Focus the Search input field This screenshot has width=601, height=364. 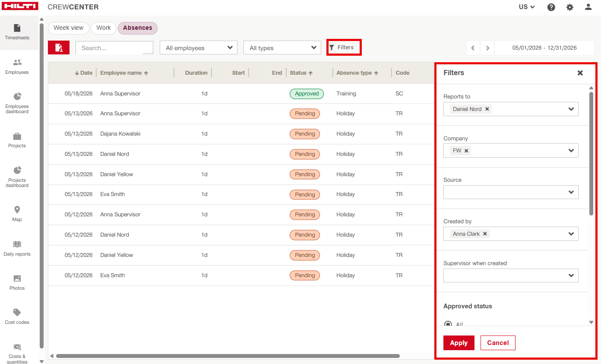[x=114, y=48]
